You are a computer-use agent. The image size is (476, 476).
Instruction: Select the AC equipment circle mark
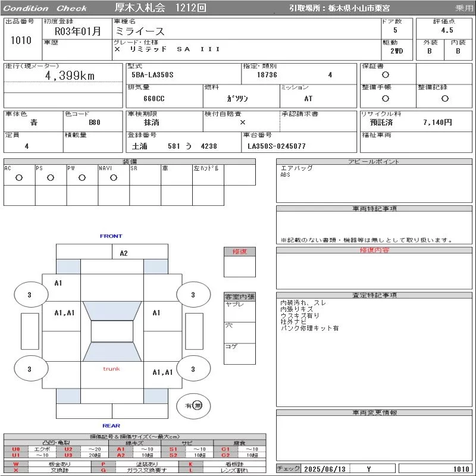19,177
